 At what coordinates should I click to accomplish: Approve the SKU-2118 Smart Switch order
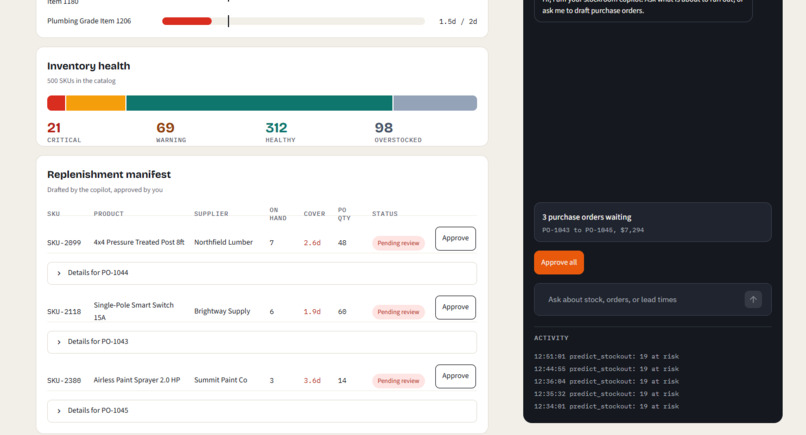click(x=455, y=307)
